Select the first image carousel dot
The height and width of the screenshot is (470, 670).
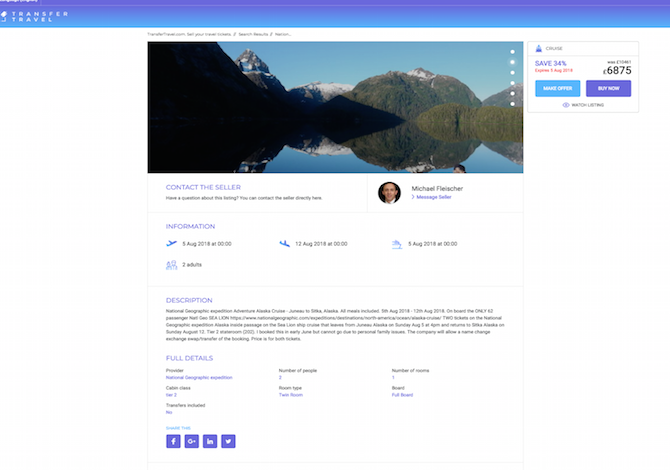point(513,52)
